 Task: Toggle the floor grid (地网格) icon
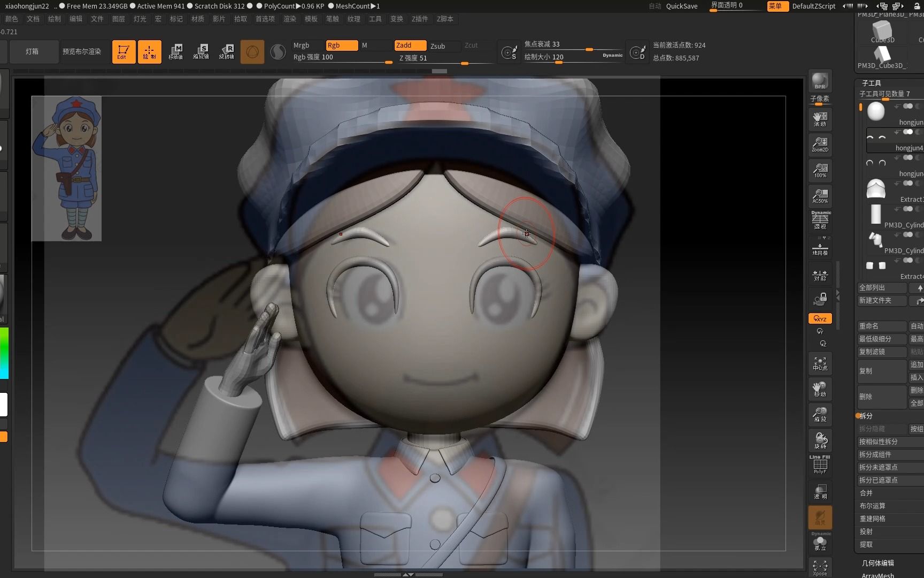pyautogui.click(x=820, y=247)
